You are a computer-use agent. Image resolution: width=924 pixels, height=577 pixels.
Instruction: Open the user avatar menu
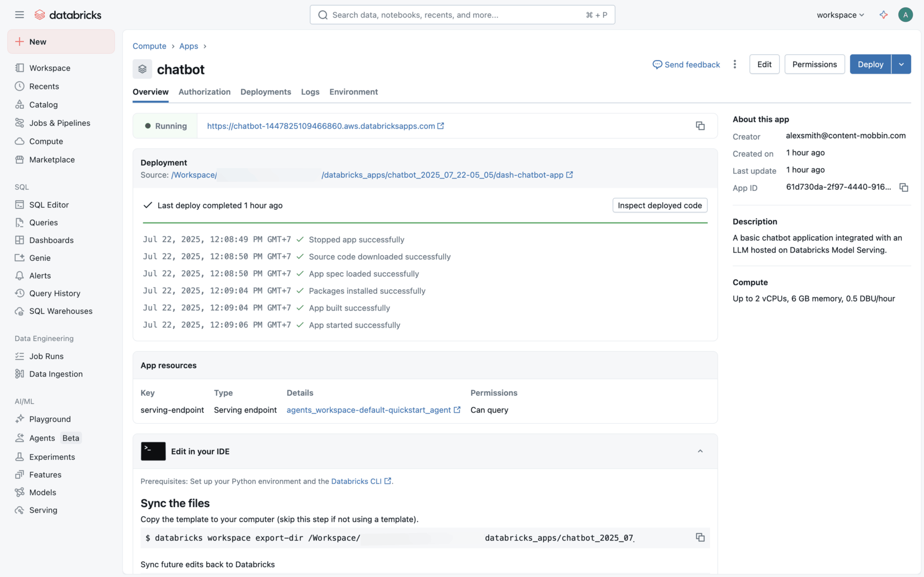[x=905, y=15]
